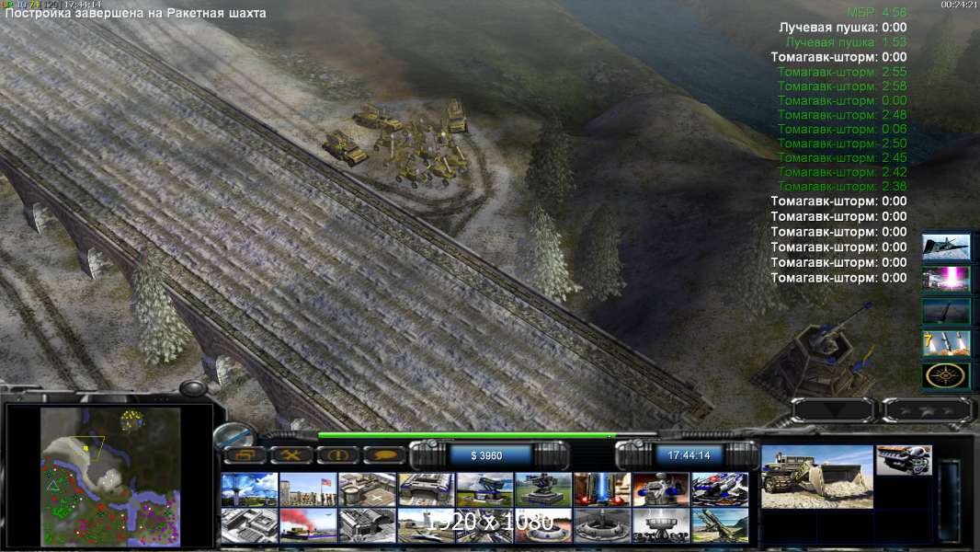Click the green Томагавк-шторм 2:38 timer

click(842, 186)
